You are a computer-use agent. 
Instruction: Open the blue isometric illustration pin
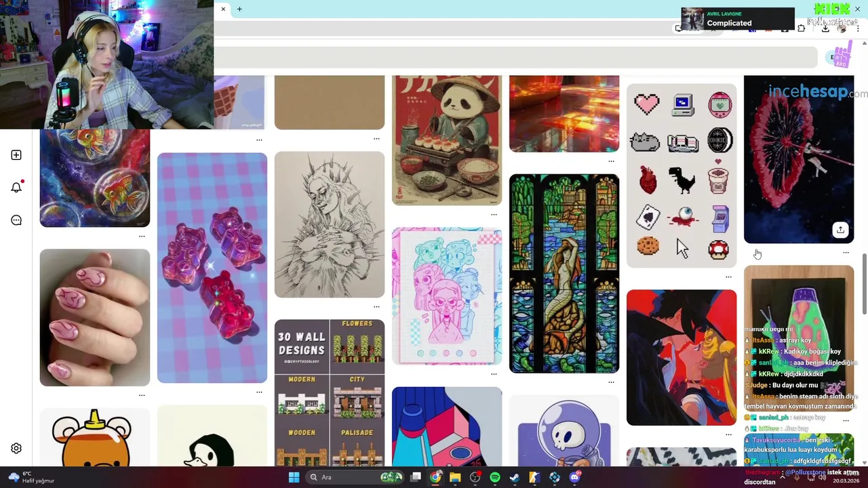(x=447, y=427)
